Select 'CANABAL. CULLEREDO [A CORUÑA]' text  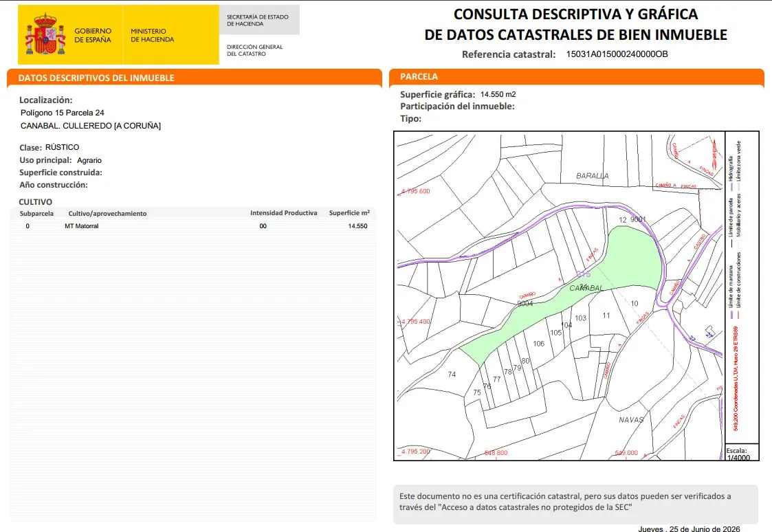click(x=91, y=126)
